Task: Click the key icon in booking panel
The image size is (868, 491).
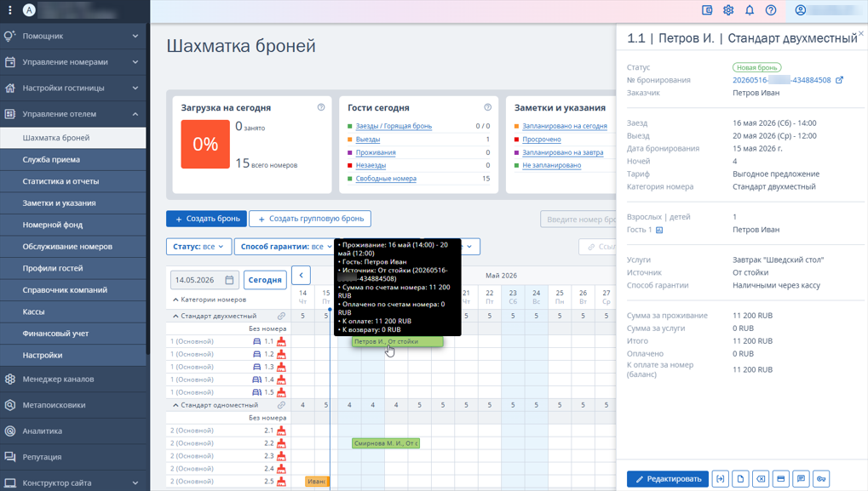Action: pos(821,479)
